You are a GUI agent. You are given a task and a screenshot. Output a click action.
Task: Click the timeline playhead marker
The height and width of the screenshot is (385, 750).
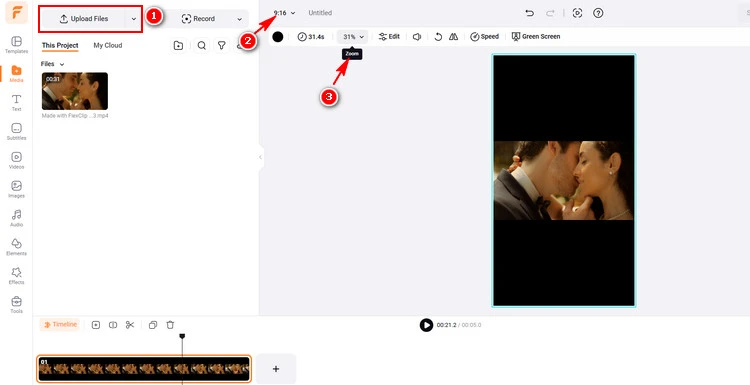point(182,337)
